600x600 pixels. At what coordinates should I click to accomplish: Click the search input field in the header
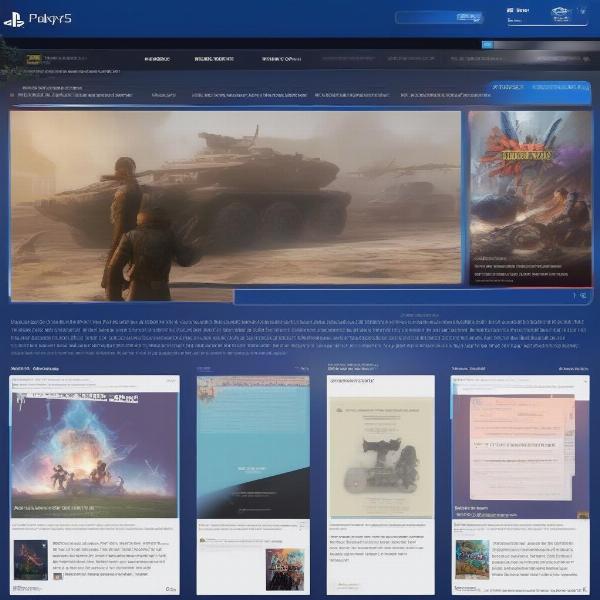(439, 18)
